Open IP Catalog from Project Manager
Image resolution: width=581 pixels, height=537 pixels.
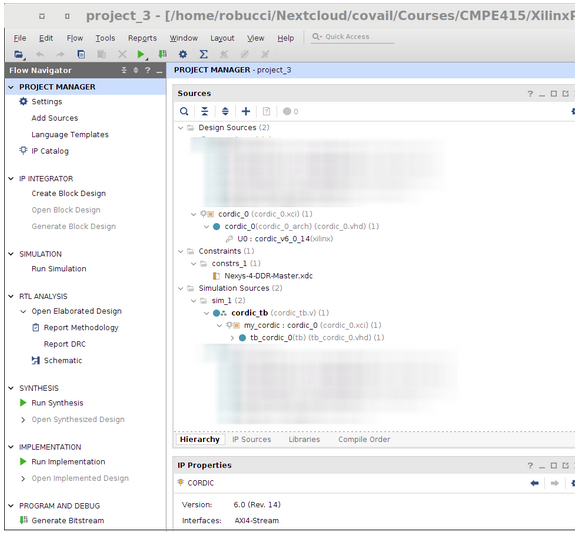click(50, 151)
